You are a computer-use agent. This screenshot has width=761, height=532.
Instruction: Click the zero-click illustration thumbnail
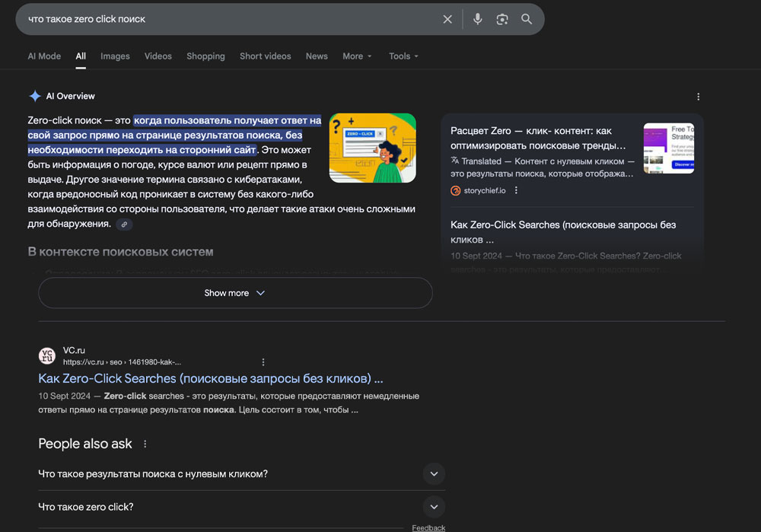372,148
